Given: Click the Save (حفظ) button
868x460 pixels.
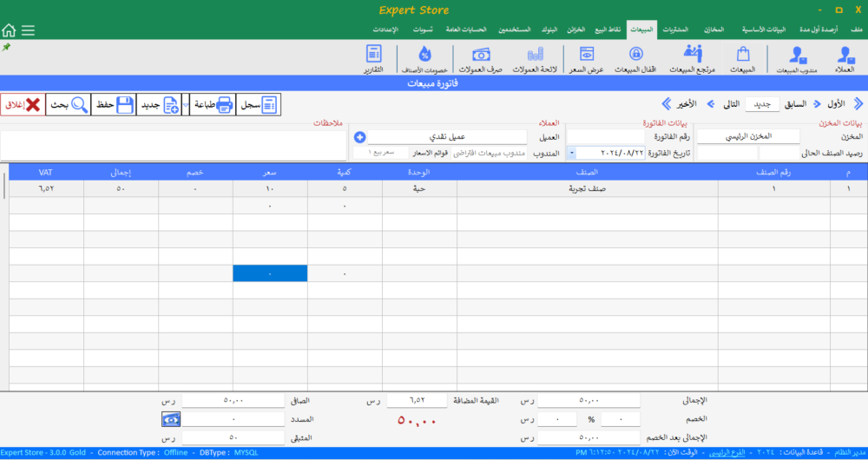Looking at the screenshot, I should click(114, 105).
